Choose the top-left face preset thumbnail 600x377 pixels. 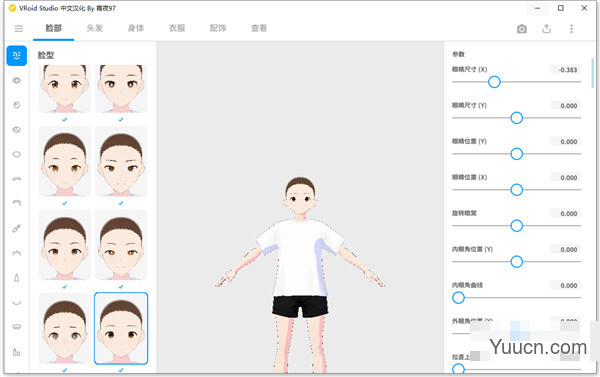tap(65, 89)
